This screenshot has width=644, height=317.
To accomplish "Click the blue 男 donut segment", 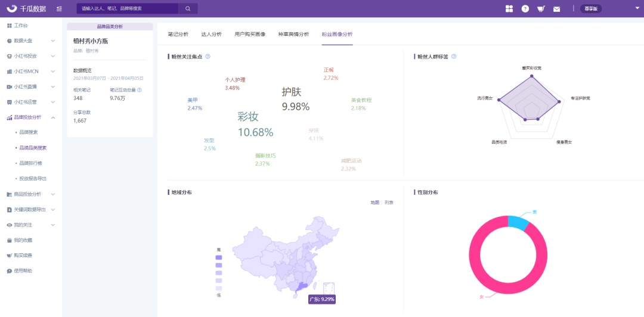I will (x=518, y=222).
